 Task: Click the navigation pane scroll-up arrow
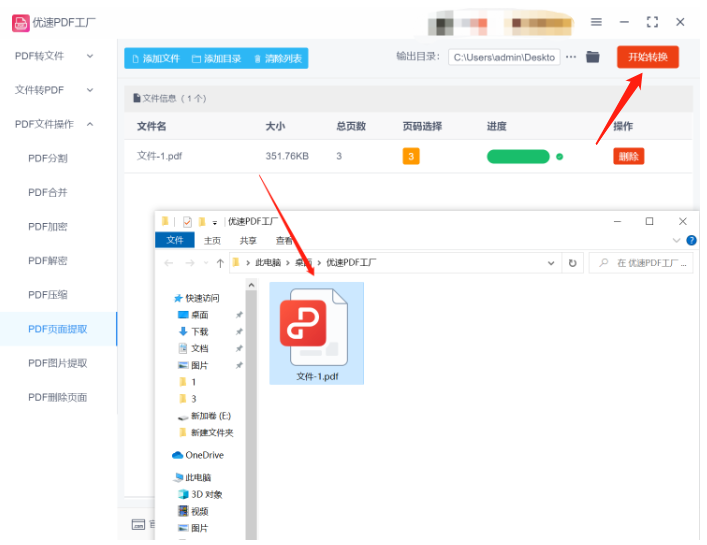tap(252, 285)
